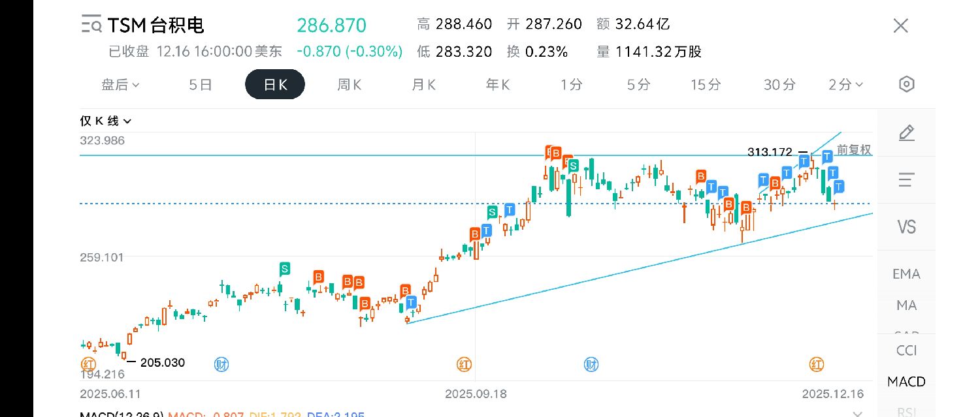This screenshot has width=980, height=417.
Task: Enable the CCI sub-chart indicator
Action: [906, 350]
